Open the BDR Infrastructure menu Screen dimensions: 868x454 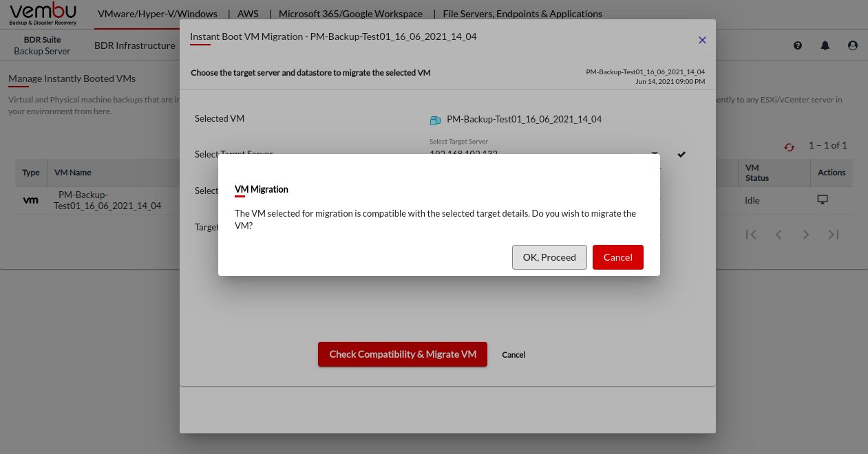click(135, 45)
